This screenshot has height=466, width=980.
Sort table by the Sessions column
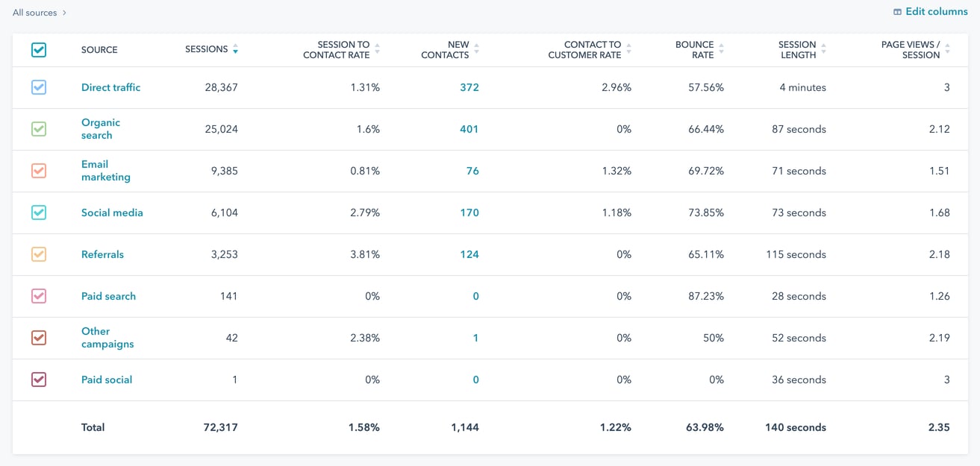point(236,49)
